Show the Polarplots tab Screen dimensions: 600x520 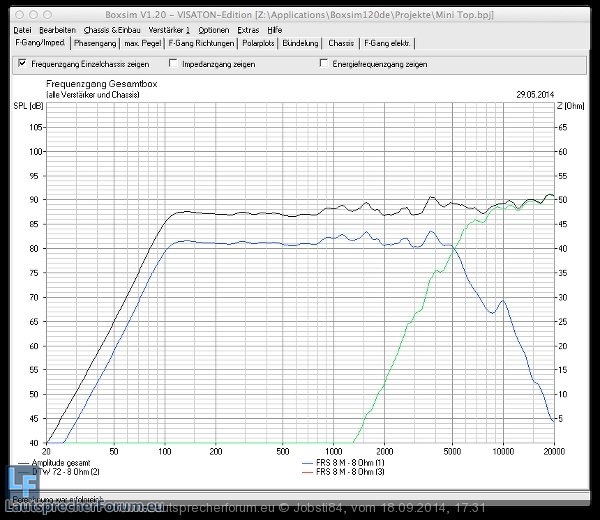(x=259, y=44)
